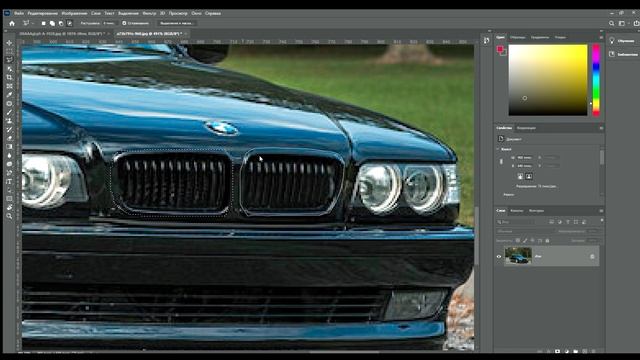Select the Zoom tool

pos(9,216)
